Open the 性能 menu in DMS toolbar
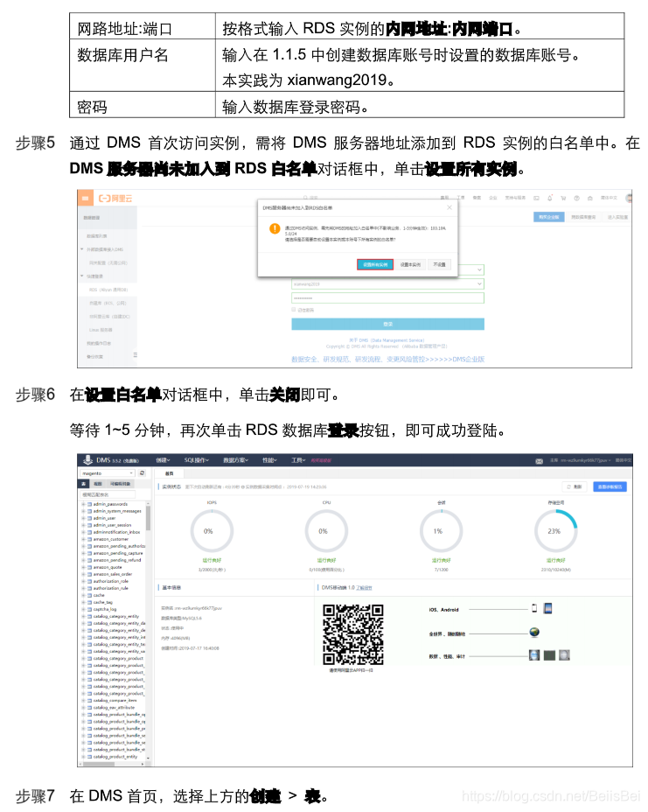The height and width of the screenshot is (812, 648). [269, 460]
